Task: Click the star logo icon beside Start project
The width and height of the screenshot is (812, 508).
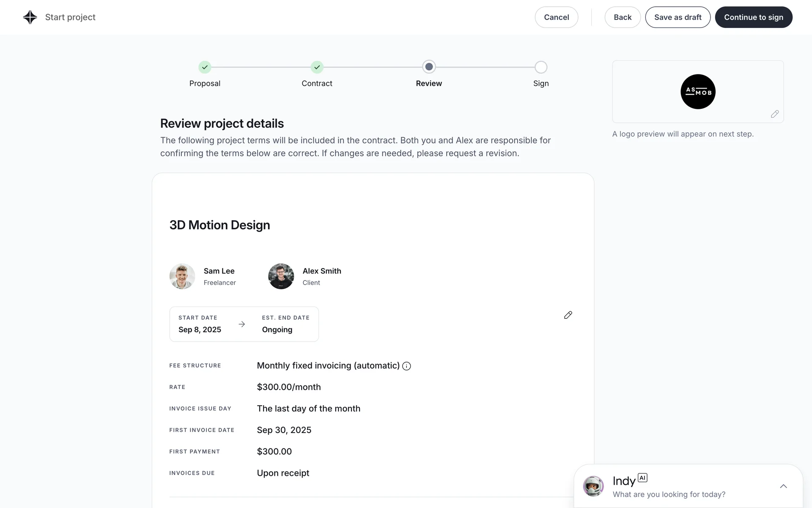Action: pos(30,17)
